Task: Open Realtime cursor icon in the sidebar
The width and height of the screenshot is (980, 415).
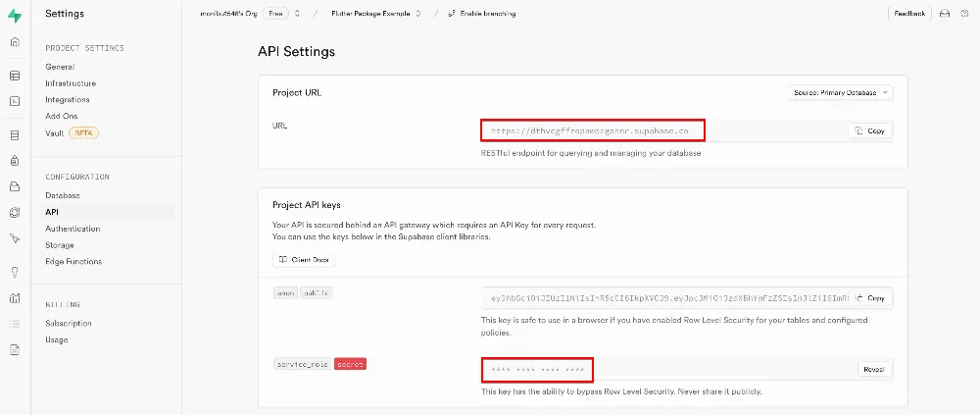Action: coord(14,238)
